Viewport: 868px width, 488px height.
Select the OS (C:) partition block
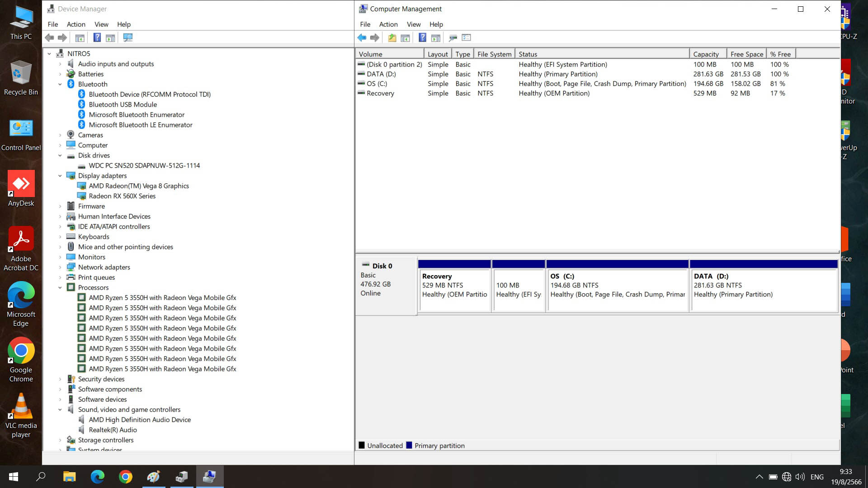618,286
